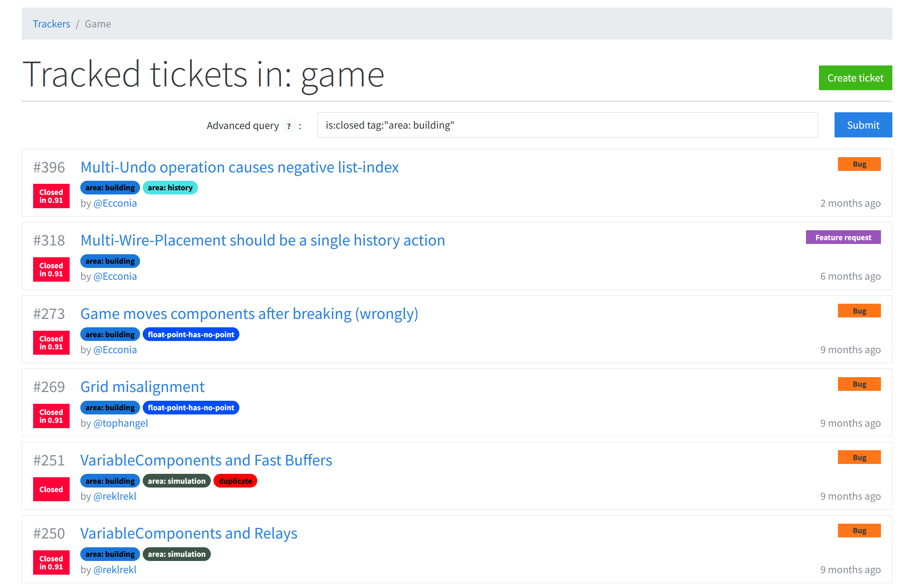Click the Feature request label on ticket #318
Image resolution: width=919 pixels, height=588 pixels.
pyautogui.click(x=843, y=237)
